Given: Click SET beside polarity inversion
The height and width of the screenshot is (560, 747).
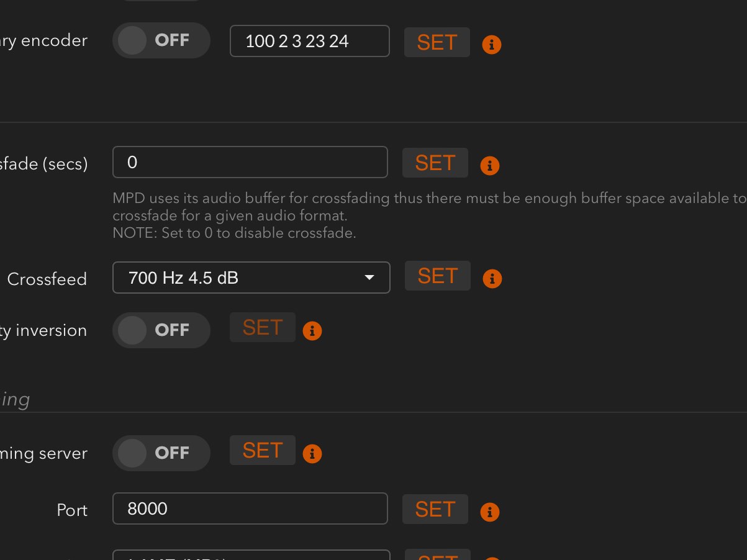Looking at the screenshot, I should (263, 327).
